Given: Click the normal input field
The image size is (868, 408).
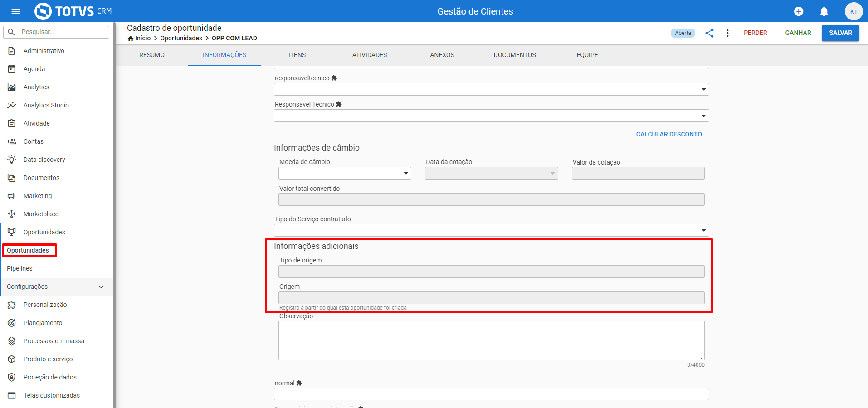Looking at the screenshot, I should point(492,394).
